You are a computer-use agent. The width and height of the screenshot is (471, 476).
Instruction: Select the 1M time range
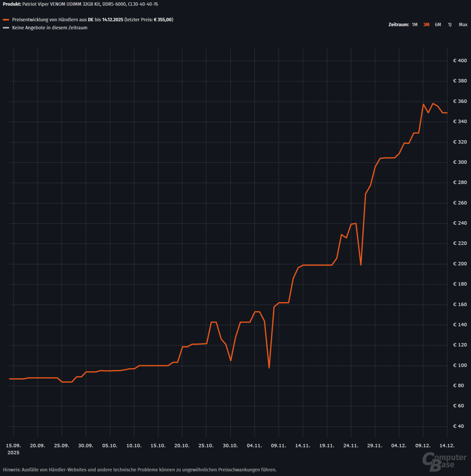415,25
